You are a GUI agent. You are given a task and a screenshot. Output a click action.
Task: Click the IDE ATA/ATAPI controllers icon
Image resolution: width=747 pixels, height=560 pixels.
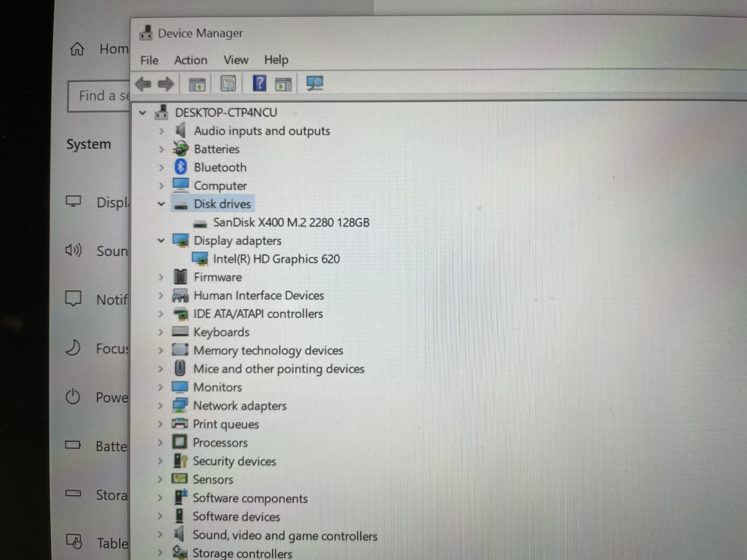[180, 314]
